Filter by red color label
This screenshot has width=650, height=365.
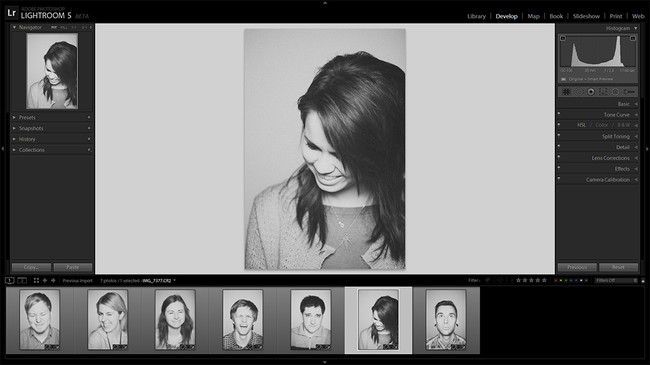tap(556, 280)
